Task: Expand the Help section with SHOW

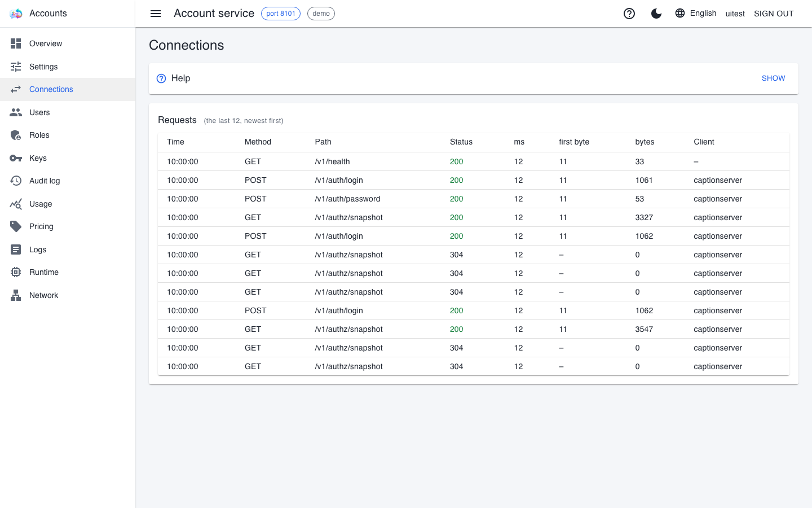Action: tap(773, 78)
